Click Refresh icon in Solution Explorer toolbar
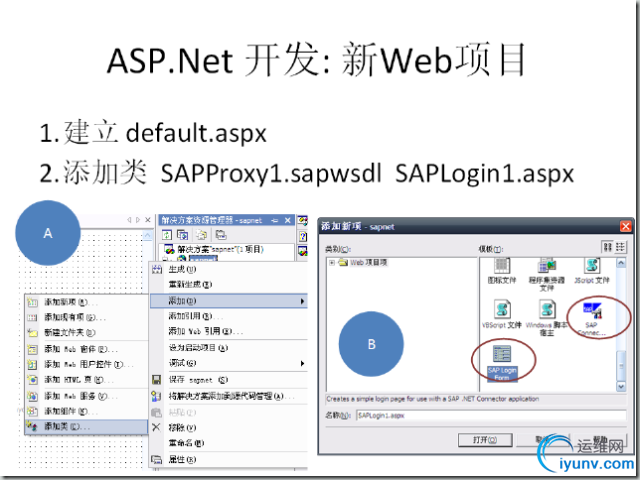Viewport: 640px width, 480px height. pyautogui.click(x=167, y=235)
